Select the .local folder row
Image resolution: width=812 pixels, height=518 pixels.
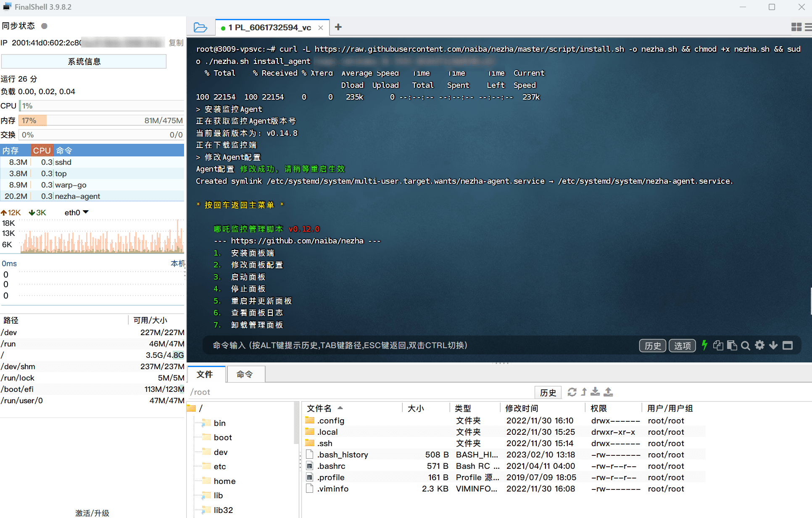pos(504,432)
